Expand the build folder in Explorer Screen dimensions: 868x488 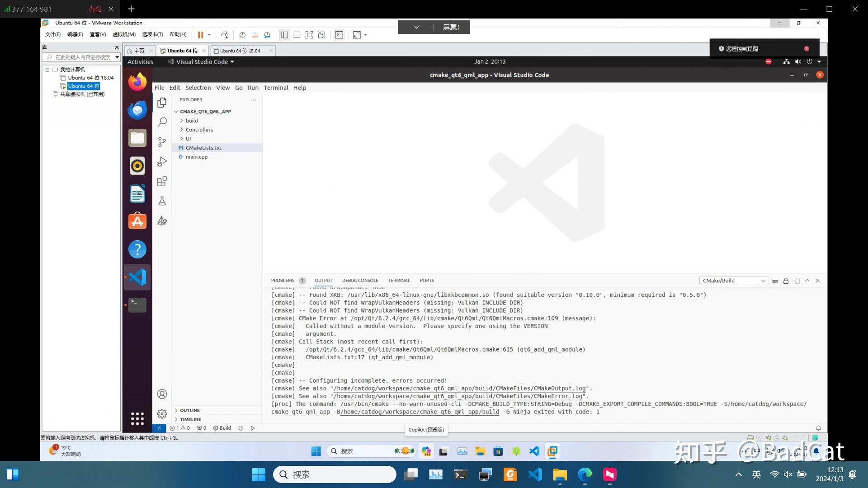pyautogui.click(x=192, y=121)
